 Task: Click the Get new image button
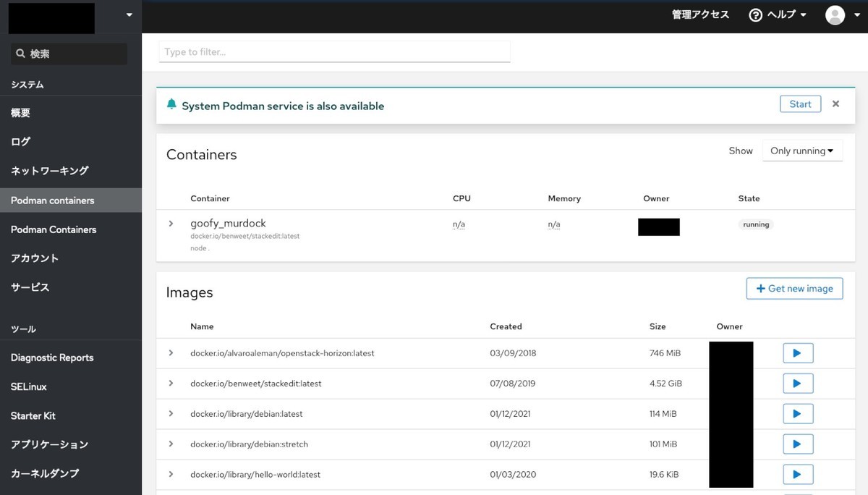tap(794, 289)
